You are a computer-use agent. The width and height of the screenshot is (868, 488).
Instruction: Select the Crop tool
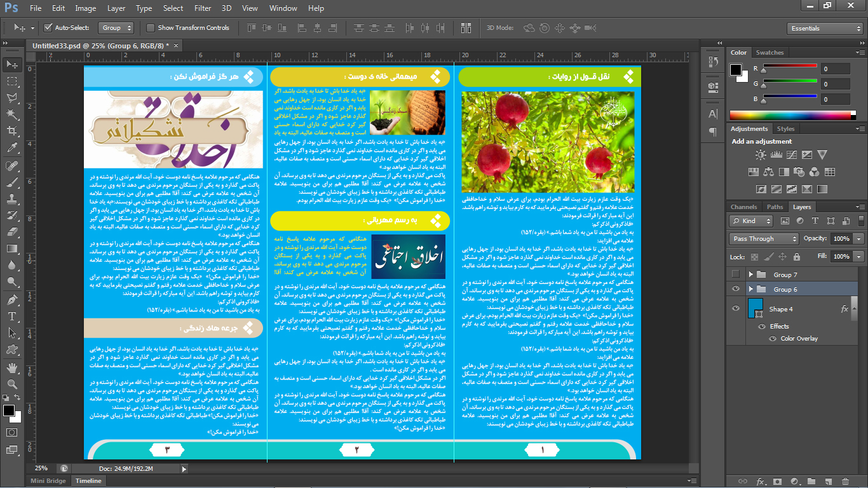(11, 131)
